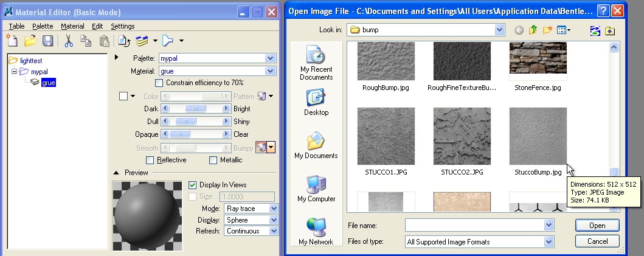Viewport: 644px width, 256px height.
Task: Click the Paste clipboard icon
Action: [105, 41]
